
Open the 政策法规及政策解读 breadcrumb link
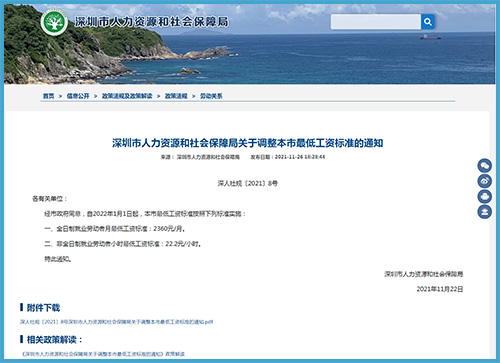[127, 96]
